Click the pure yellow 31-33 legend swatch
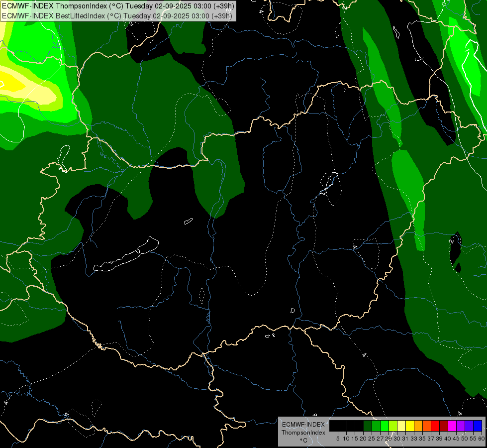Image resolution: width=487 pixels, height=448 pixels. point(410,426)
